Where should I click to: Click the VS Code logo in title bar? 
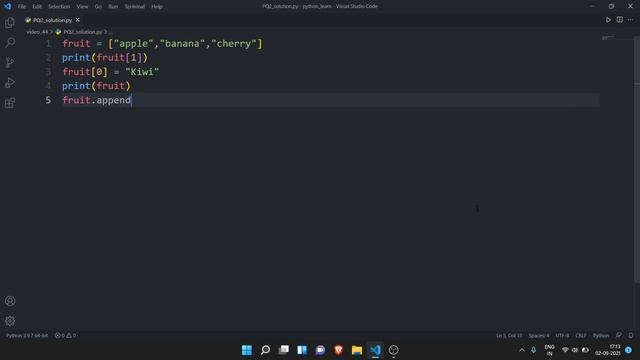(7, 6)
